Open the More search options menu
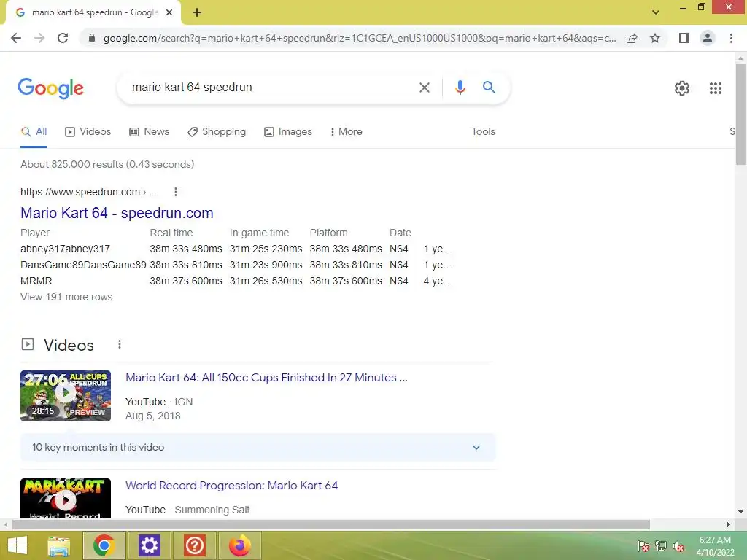747x560 pixels. [x=346, y=132]
